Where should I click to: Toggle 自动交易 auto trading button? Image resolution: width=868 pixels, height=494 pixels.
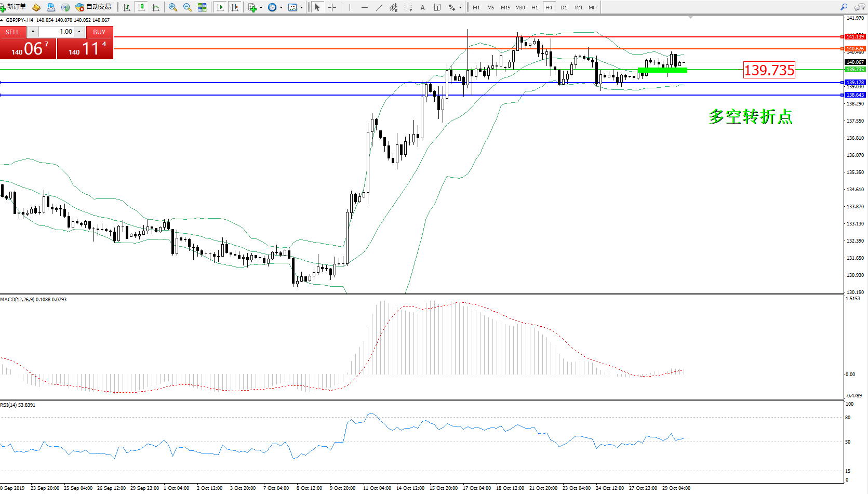click(94, 7)
